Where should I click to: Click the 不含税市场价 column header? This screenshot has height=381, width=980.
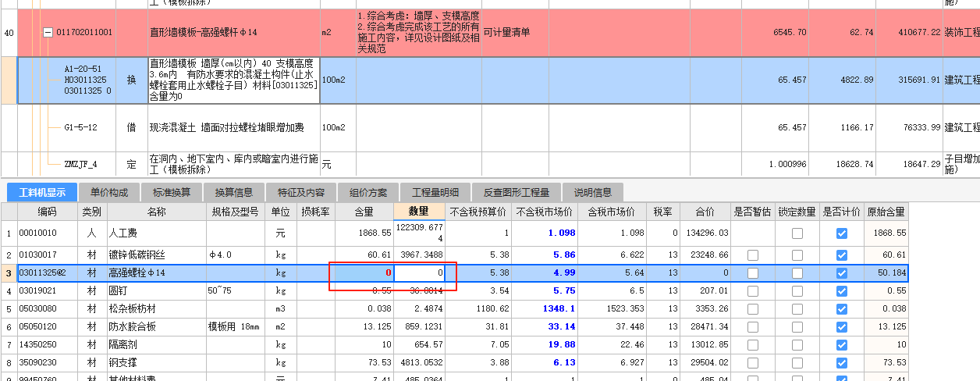coord(545,212)
